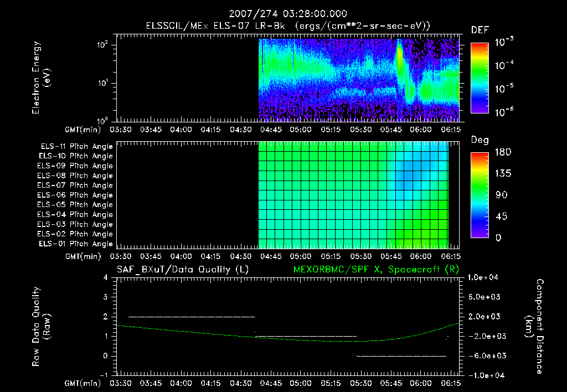Select ELS-11 Pitch Angle row label

76,147
